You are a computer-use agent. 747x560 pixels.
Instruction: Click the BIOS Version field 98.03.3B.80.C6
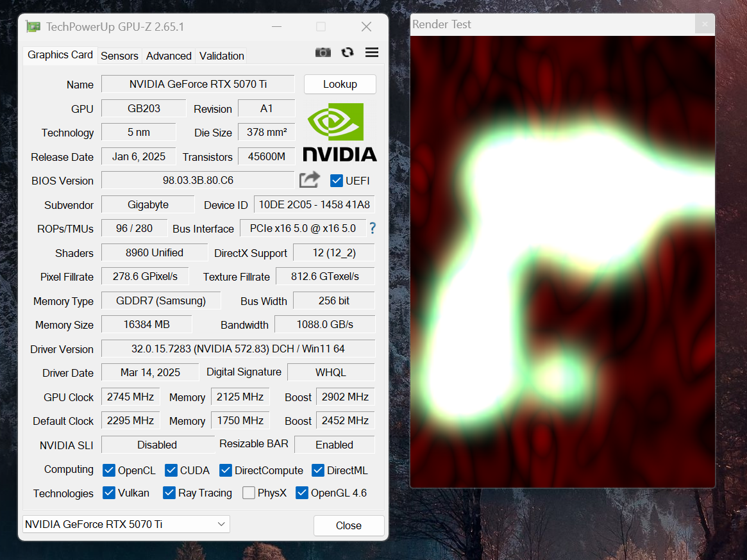pos(198,181)
